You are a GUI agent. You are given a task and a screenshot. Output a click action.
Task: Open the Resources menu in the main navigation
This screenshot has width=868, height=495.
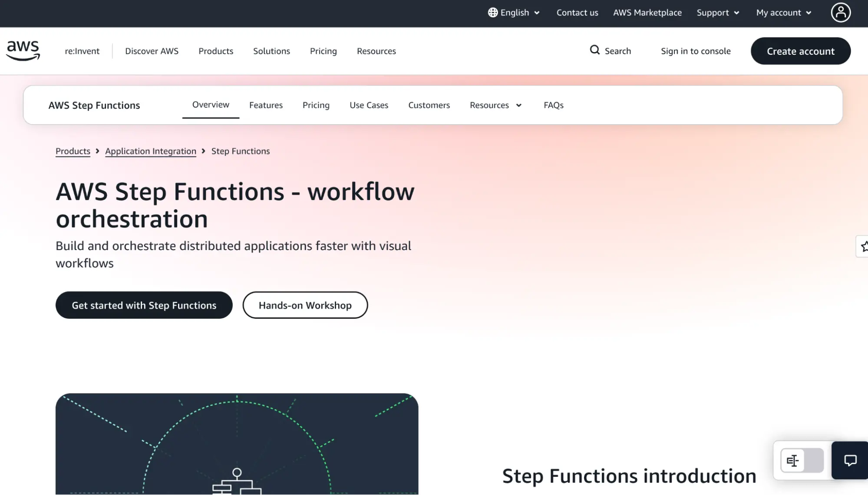click(376, 51)
